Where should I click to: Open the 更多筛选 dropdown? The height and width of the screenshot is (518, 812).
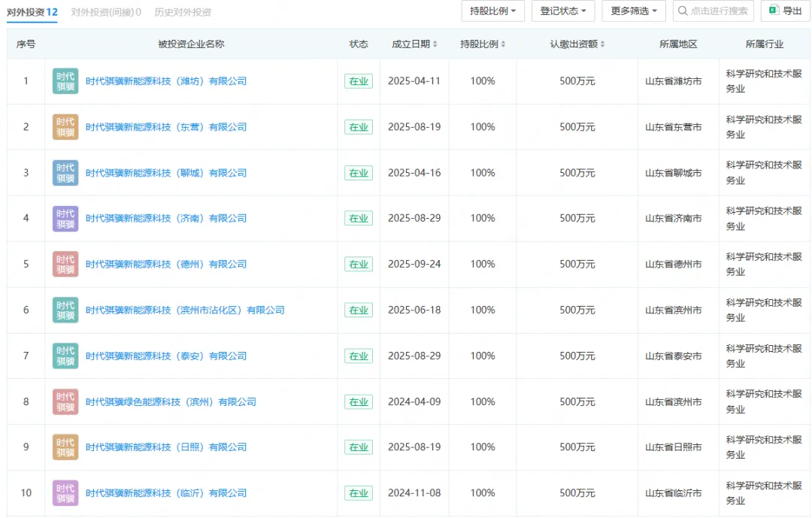coord(633,11)
